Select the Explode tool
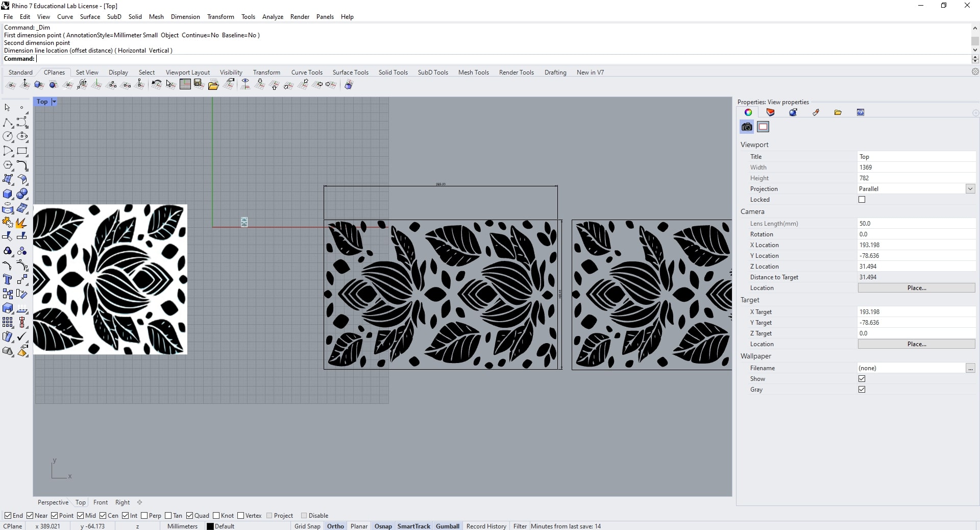Viewport: 980px width, 530px height. [22, 223]
